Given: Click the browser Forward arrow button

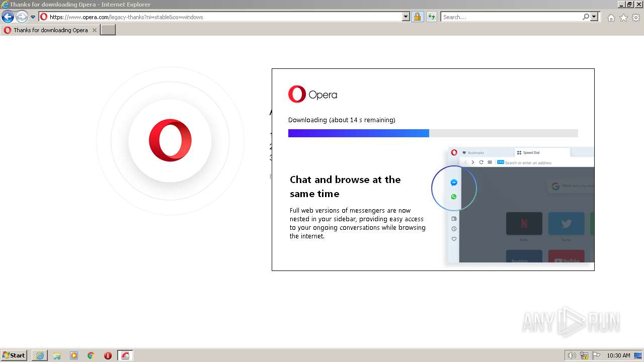Looking at the screenshot, I should 21,17.
